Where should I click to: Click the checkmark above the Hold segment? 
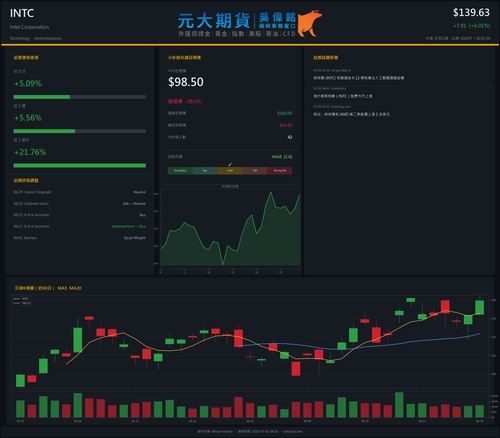coord(230,164)
